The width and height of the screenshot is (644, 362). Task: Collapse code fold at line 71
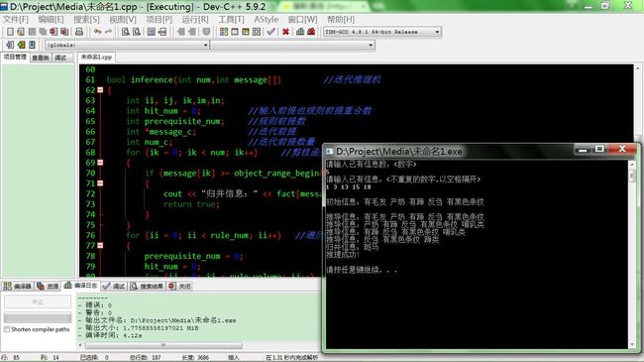(100, 183)
